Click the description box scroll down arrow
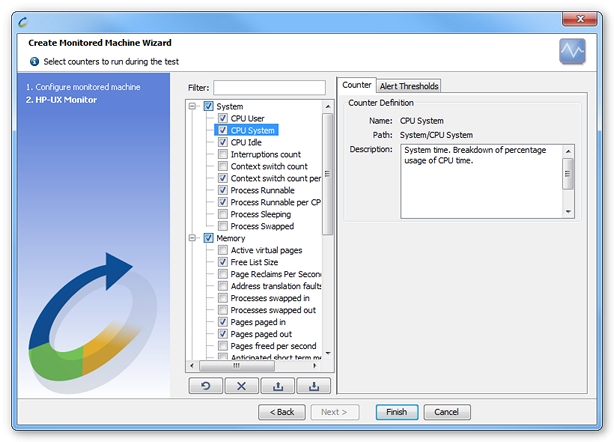This screenshot has width=614, height=442. point(568,212)
